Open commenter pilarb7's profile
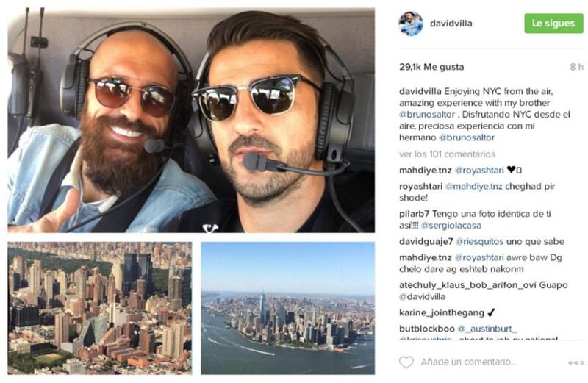The width and height of the screenshot is (588, 383). click(414, 214)
